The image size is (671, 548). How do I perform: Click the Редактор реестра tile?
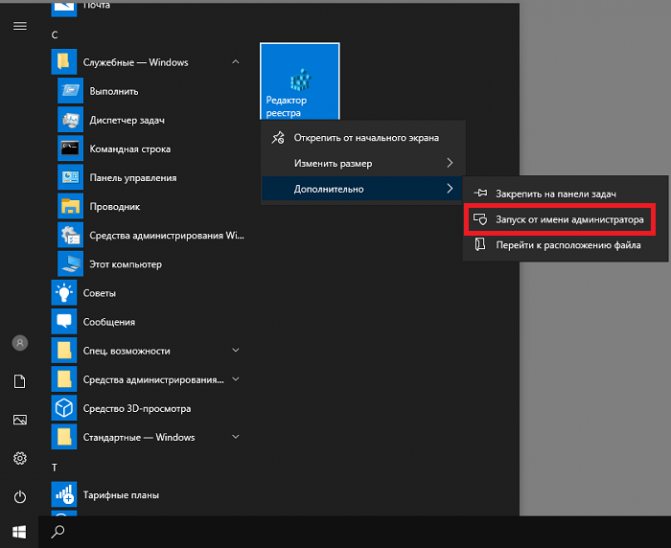[300, 81]
